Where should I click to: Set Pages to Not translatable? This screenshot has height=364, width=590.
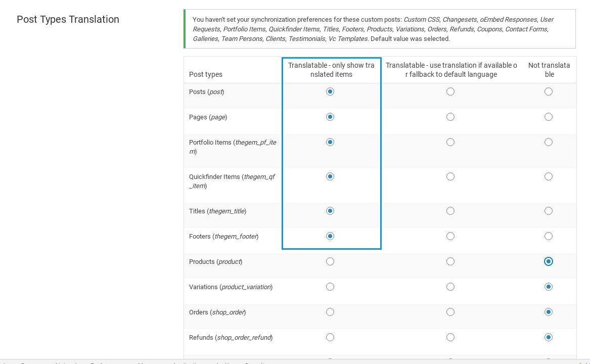(549, 117)
